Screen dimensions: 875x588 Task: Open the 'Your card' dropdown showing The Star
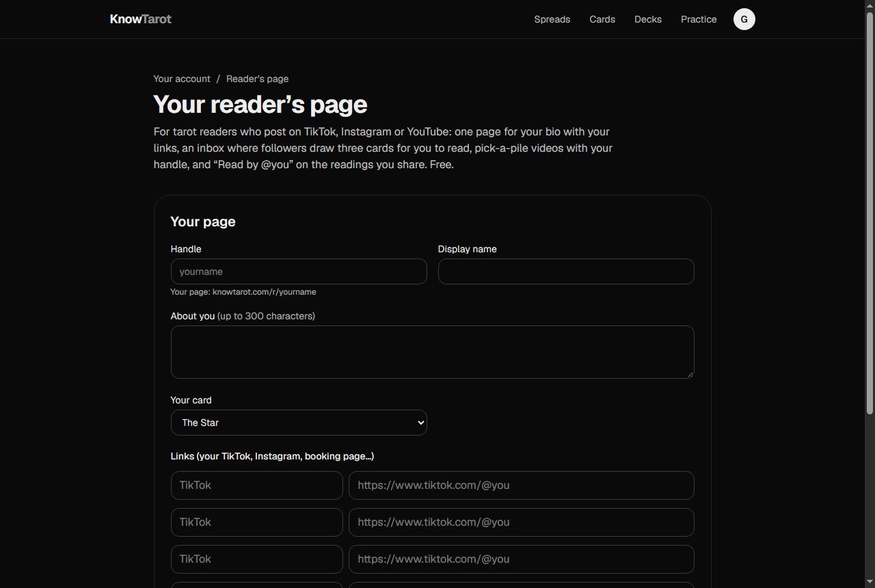tap(299, 423)
